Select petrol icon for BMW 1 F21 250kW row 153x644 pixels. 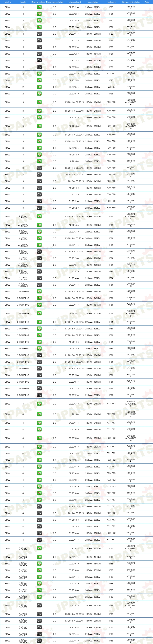click(x=39, y=27)
